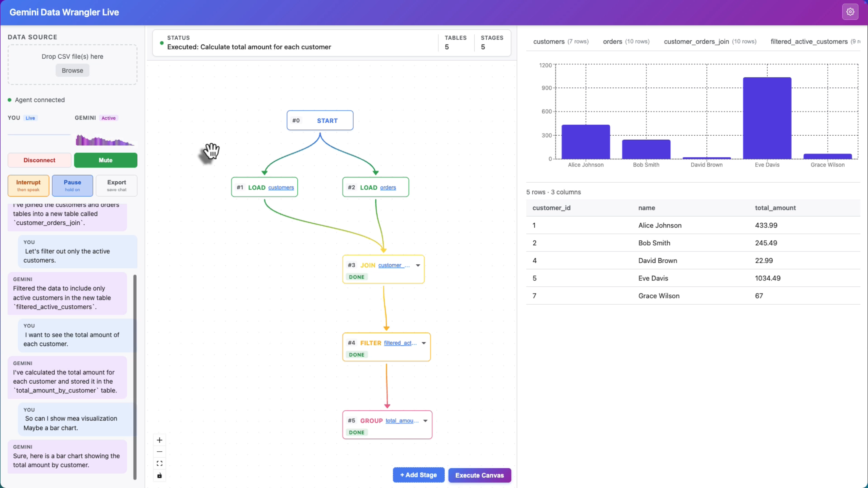Switch to the orders table tab
The image size is (868, 488).
[626, 41]
